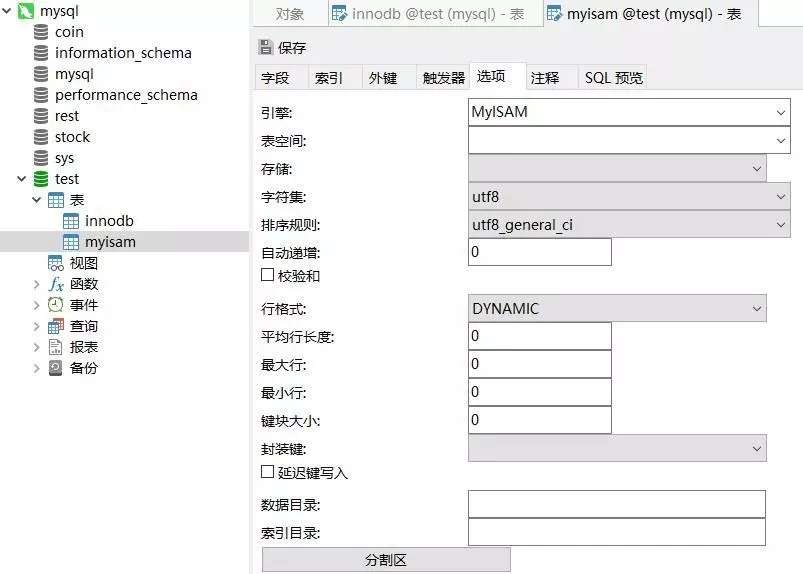Screen dimensions: 803x574
Task: Collapse the test database node
Action: [x=22, y=179]
